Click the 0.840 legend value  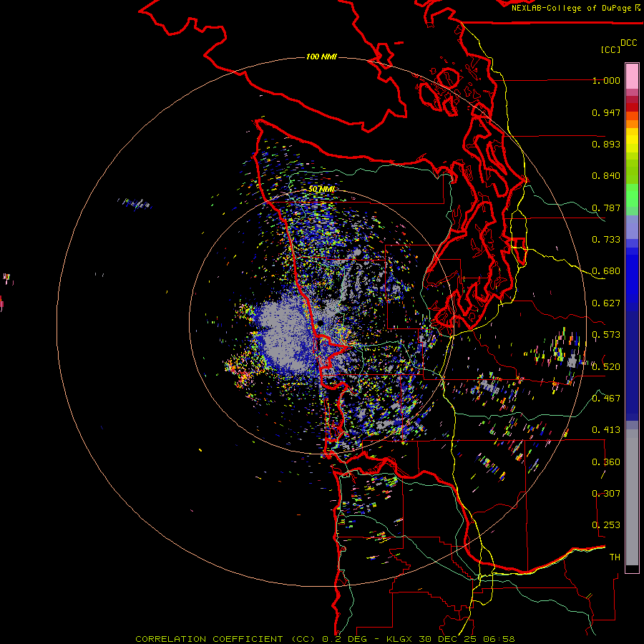tap(606, 176)
